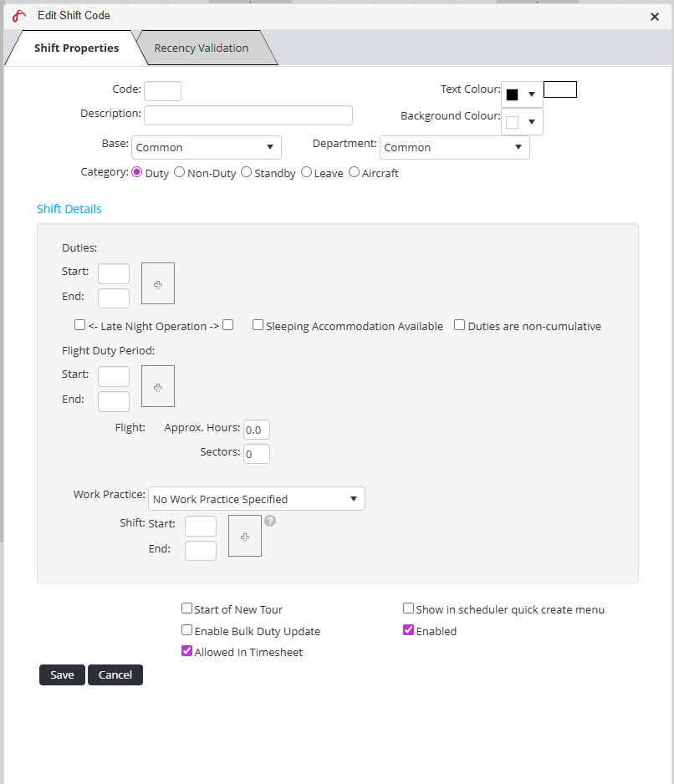Click the Description input field
Screen dimensions: 674x784
click(x=248, y=115)
